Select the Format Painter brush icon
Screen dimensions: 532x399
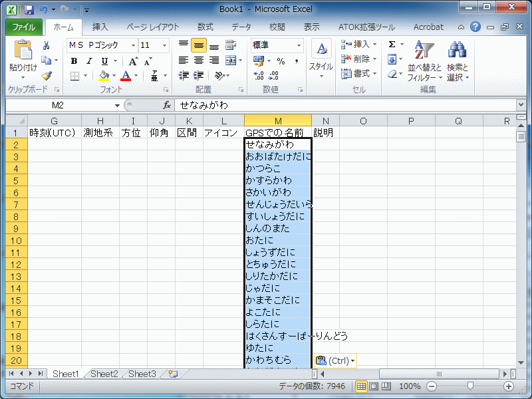pos(47,76)
